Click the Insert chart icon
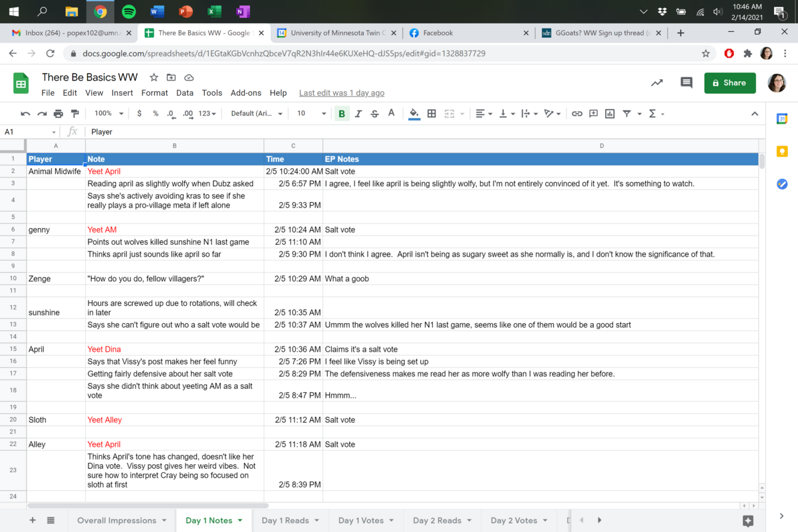798x532 pixels. [x=610, y=114]
